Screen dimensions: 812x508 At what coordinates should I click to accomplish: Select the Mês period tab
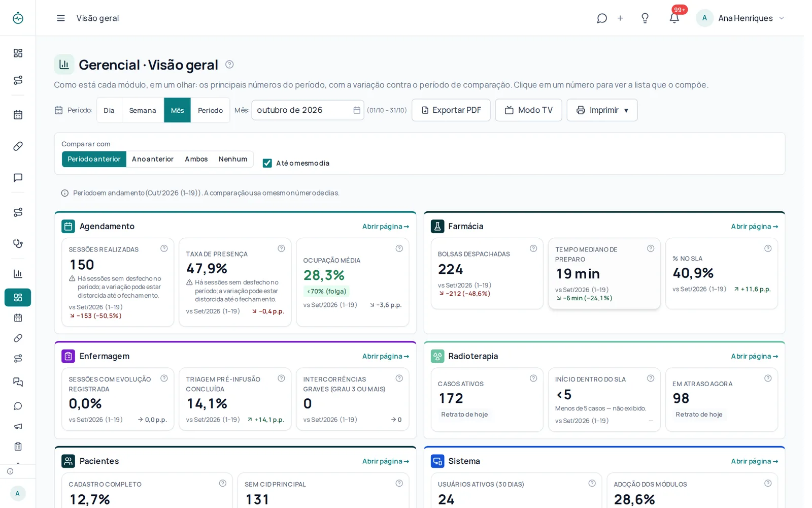pyautogui.click(x=177, y=110)
